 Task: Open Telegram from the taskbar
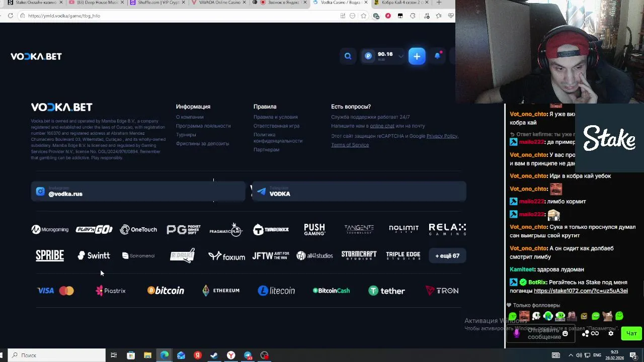pos(248,355)
